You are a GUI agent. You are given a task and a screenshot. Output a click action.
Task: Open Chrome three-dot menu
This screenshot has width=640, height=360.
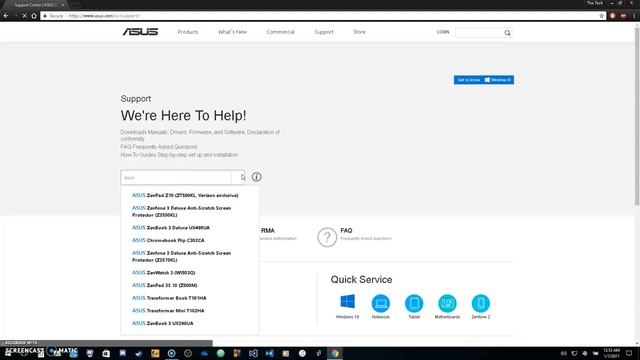pyautogui.click(x=634, y=16)
